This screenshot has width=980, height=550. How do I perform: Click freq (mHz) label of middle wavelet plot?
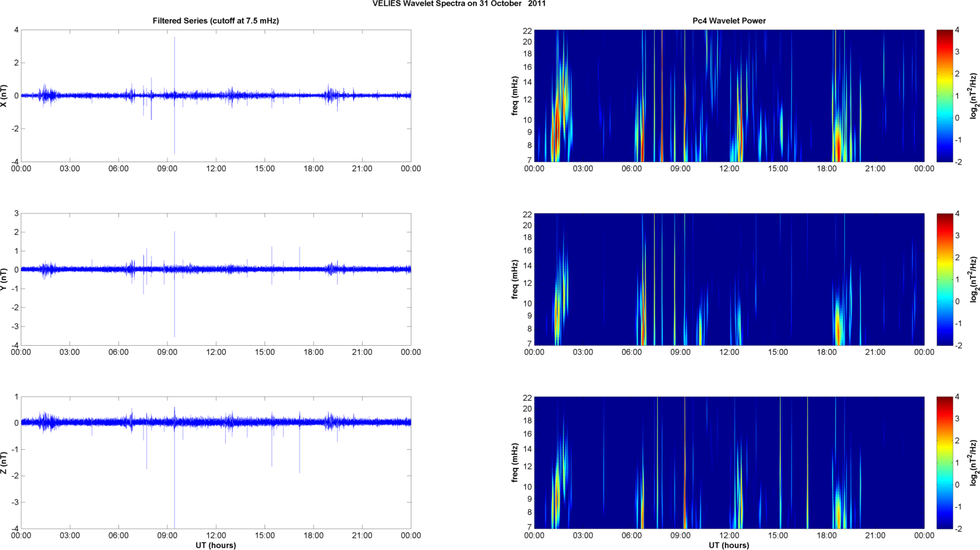coord(515,279)
